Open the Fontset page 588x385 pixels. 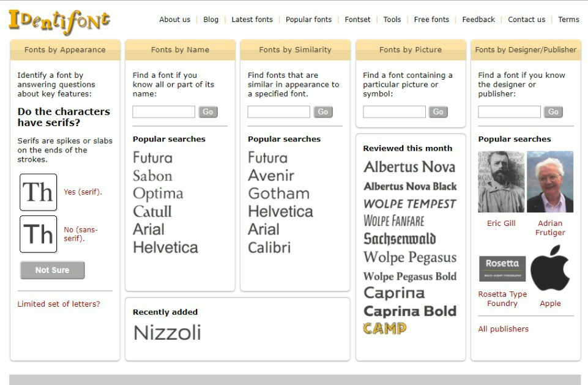tap(357, 20)
